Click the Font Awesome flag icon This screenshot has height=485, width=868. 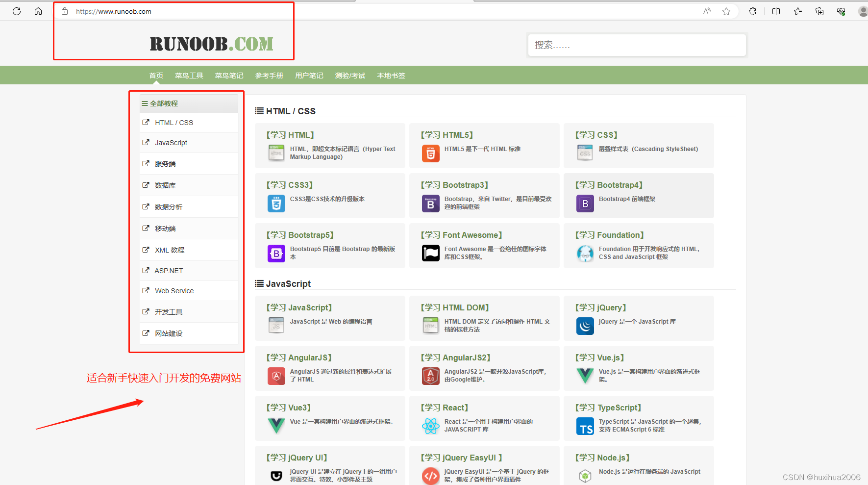coord(431,253)
